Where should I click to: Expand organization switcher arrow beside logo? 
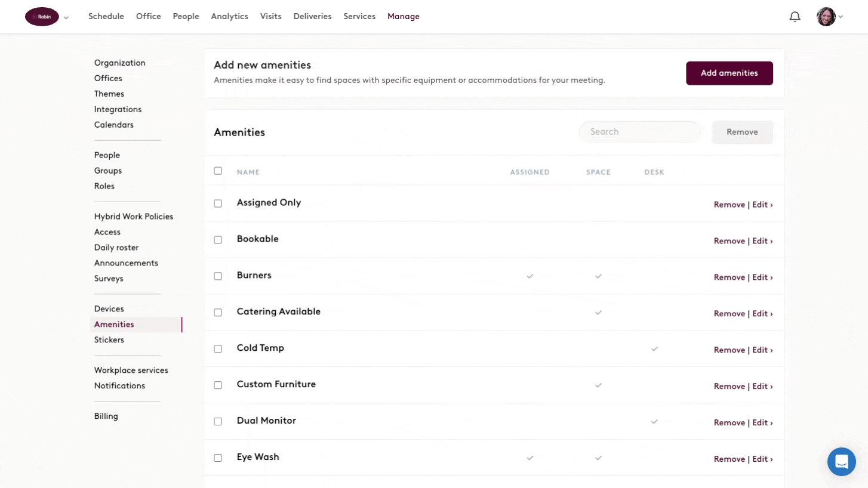[x=66, y=18]
